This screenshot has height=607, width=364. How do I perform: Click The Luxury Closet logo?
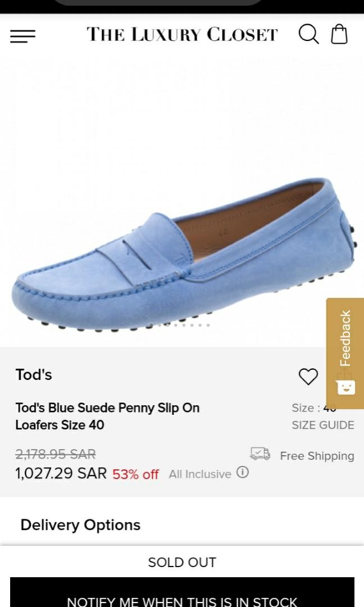[x=181, y=34]
